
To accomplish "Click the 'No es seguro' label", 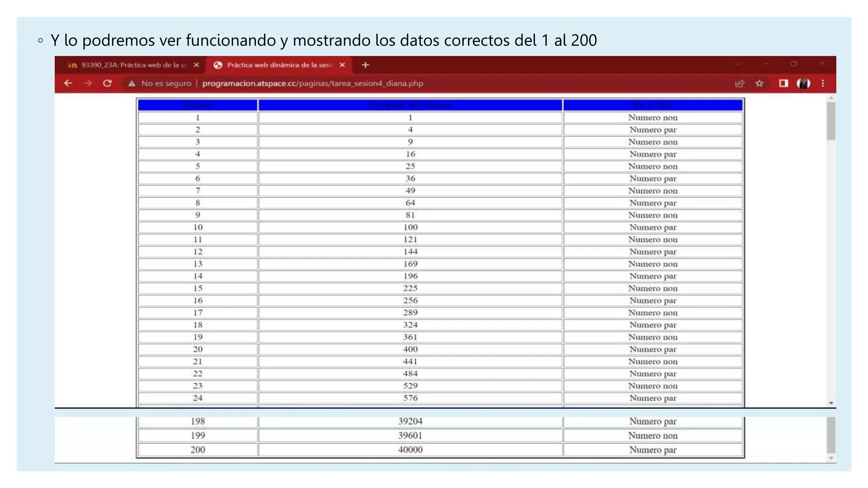I will [167, 83].
